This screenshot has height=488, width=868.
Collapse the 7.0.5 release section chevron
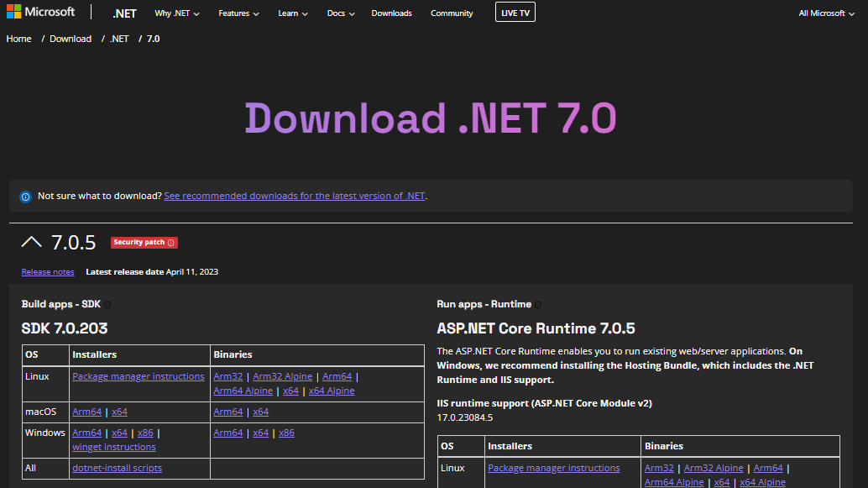32,242
